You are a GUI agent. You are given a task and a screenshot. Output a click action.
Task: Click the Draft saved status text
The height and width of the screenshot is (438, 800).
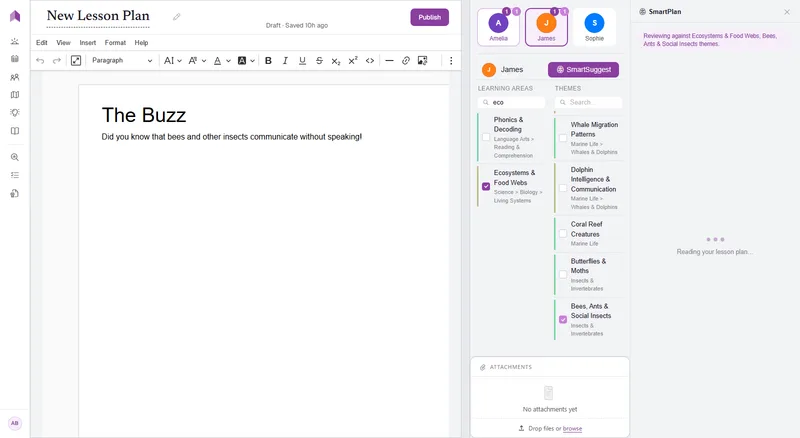297,26
